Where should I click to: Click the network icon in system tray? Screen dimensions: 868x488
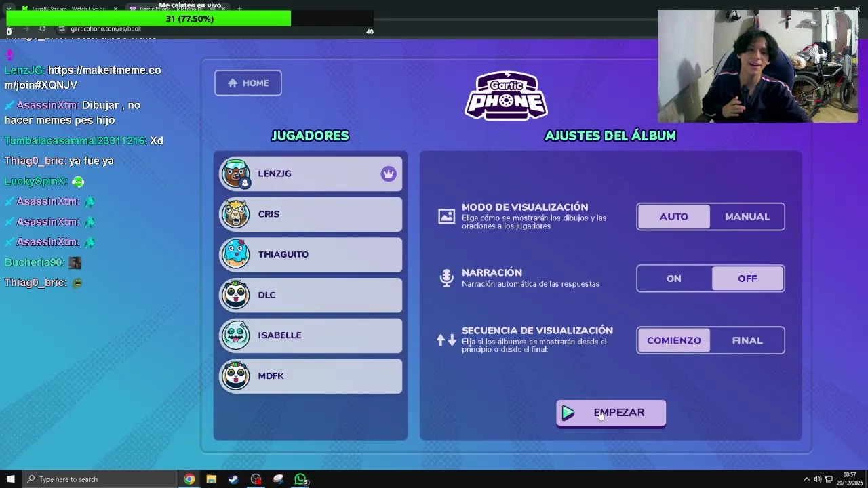(x=828, y=479)
